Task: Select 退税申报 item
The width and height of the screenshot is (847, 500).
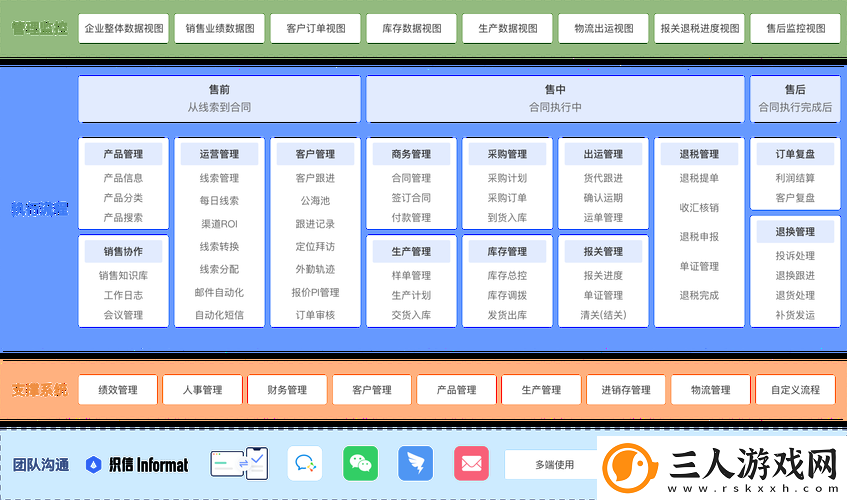Action: (699, 237)
